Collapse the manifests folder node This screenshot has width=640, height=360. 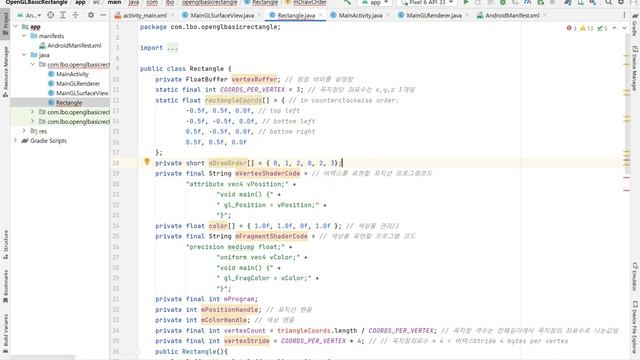point(24,36)
